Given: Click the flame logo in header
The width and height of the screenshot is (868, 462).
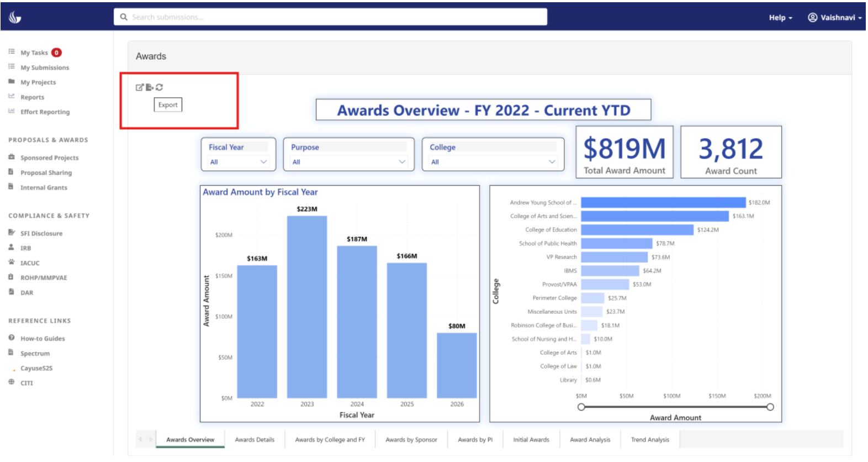Looking at the screenshot, I should pos(15,18).
